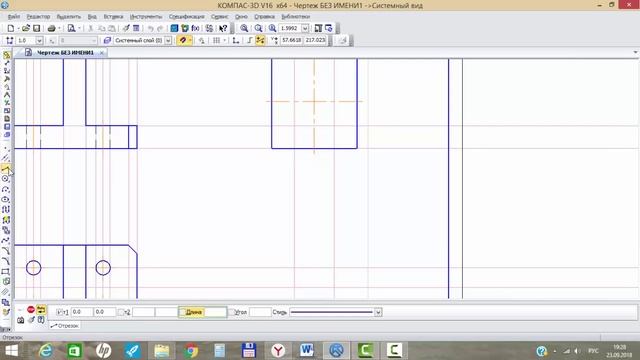This screenshot has width=640, height=360.
Task: Open Microsoft Word from taskbar
Action: pyautogui.click(x=307, y=351)
